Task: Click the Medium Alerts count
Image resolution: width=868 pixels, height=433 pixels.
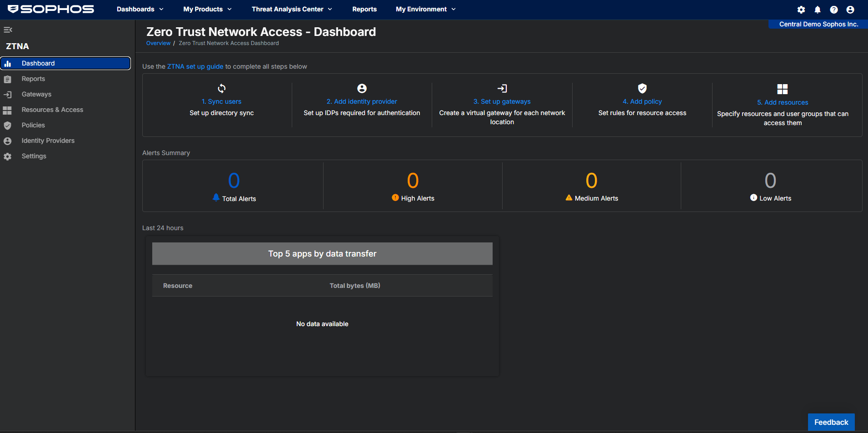Action: point(592,181)
